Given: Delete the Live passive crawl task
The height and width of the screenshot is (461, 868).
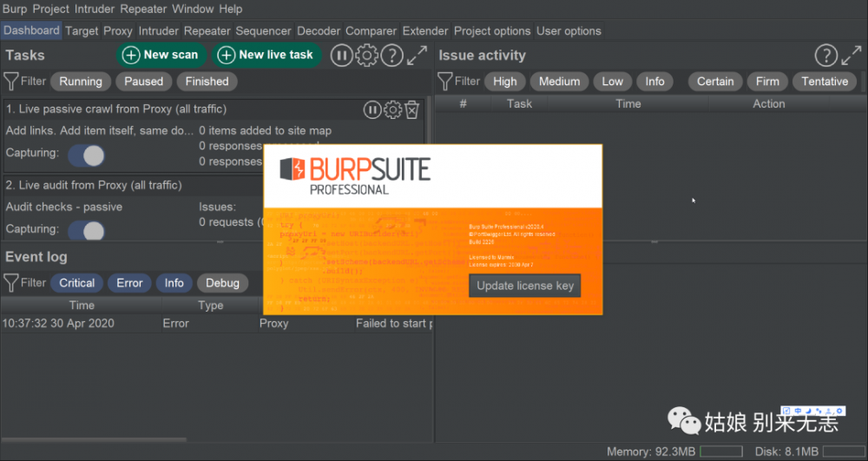Looking at the screenshot, I should click(411, 109).
